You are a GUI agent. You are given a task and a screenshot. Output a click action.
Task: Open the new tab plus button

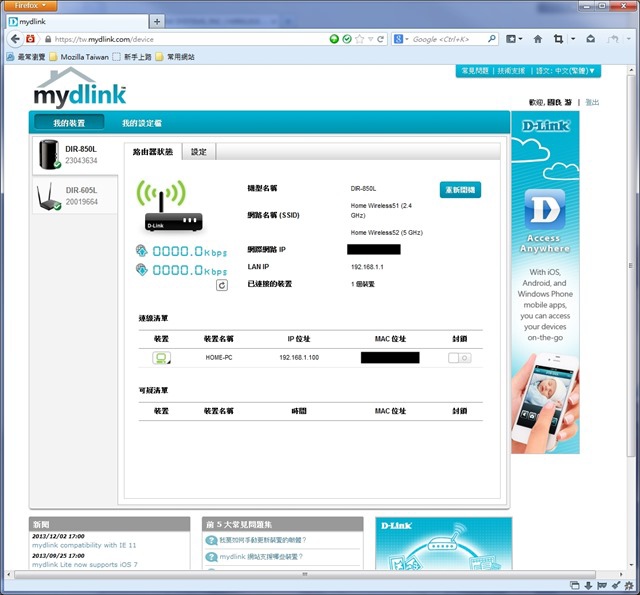pos(157,22)
